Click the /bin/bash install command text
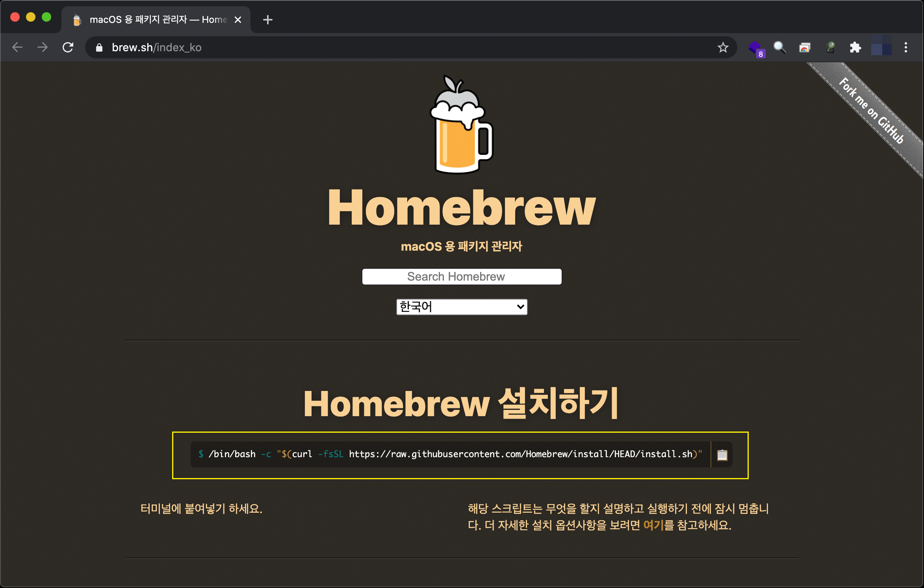This screenshot has height=588, width=924. [x=449, y=454]
